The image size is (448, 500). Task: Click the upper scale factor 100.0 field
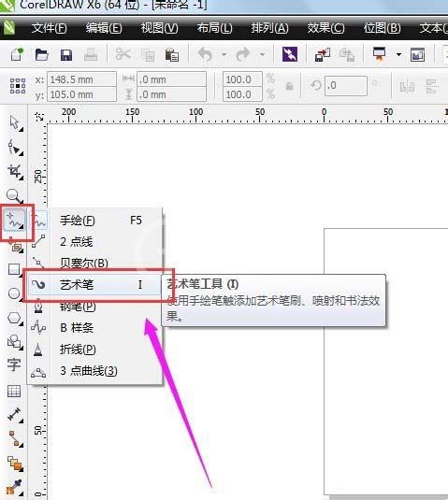(242, 79)
